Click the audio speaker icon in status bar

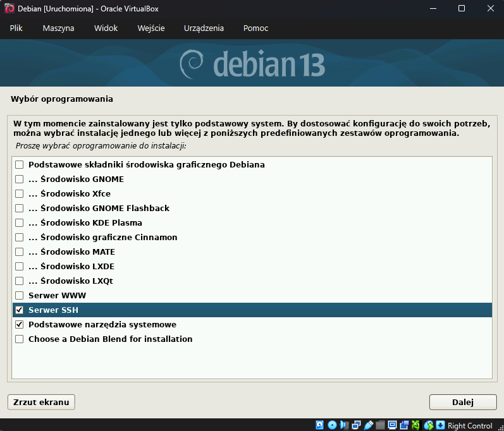(x=344, y=425)
